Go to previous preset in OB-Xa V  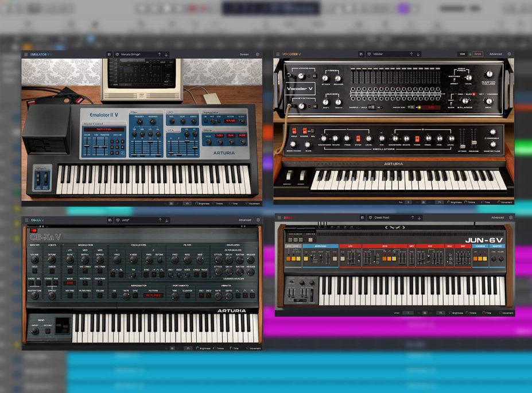pos(160,220)
